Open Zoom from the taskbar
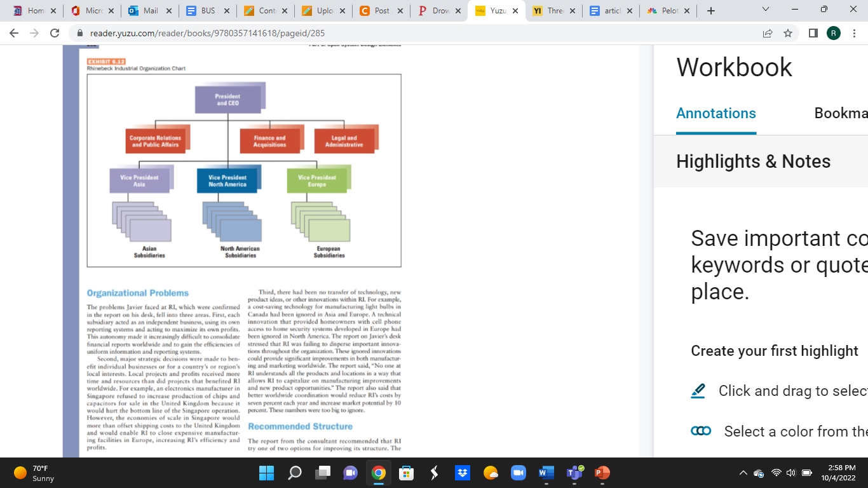The height and width of the screenshot is (488, 868). pos(518,473)
